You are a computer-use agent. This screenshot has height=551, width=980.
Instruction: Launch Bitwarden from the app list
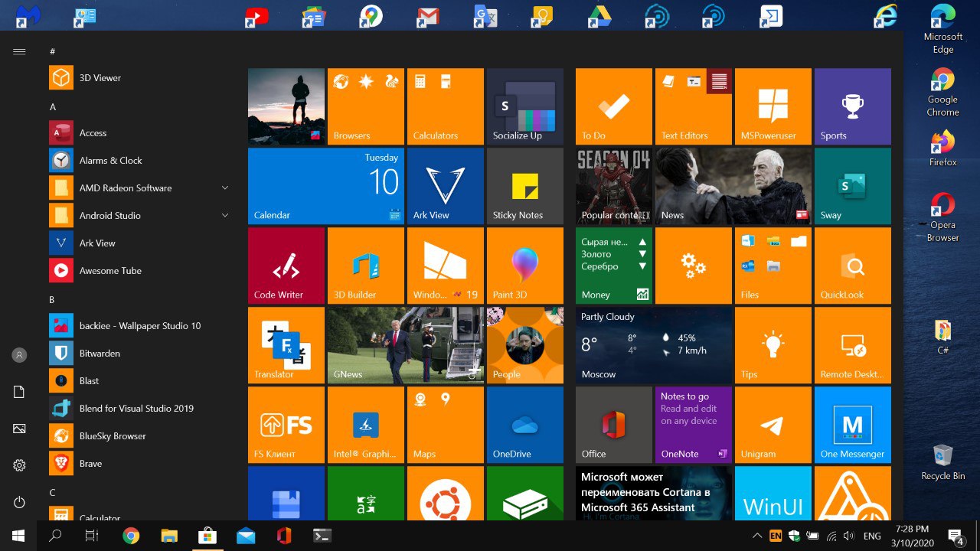(138, 354)
